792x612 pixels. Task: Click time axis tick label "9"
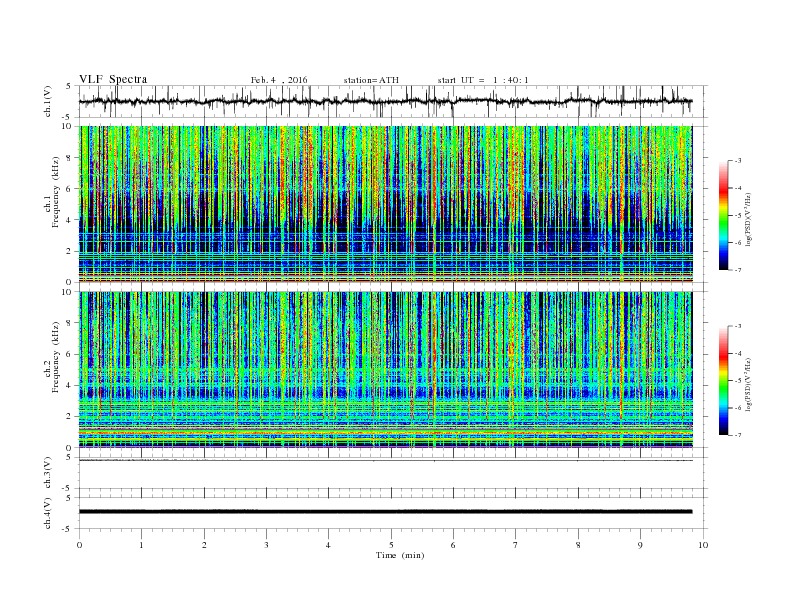coord(640,545)
